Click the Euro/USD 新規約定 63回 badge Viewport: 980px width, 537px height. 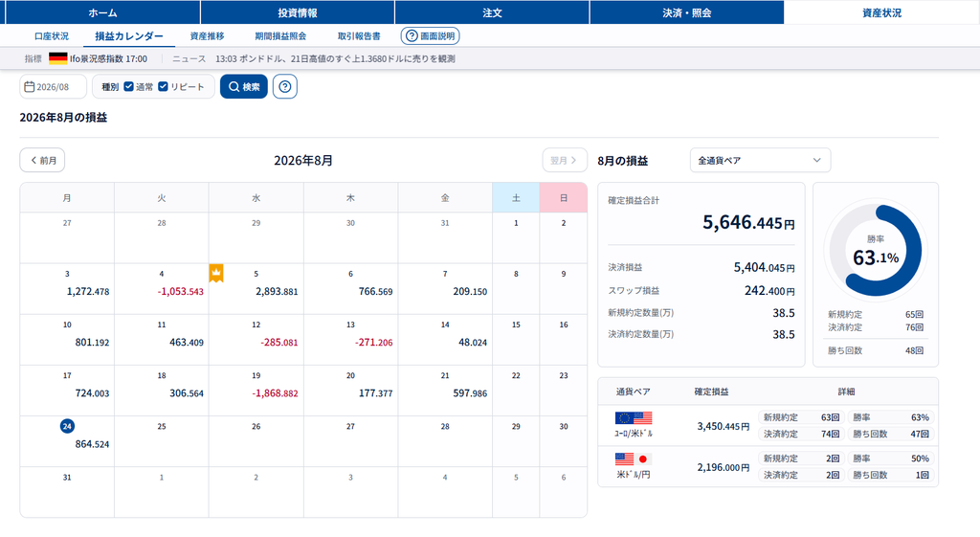801,417
